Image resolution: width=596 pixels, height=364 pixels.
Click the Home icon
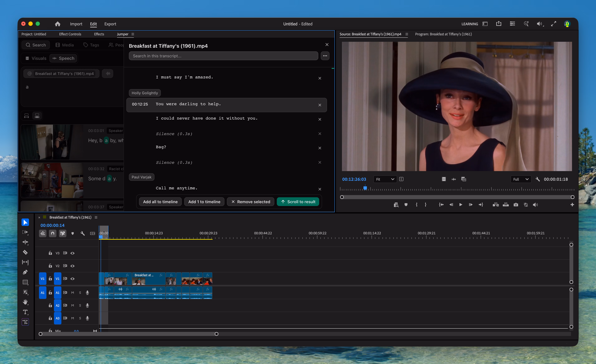click(x=58, y=24)
